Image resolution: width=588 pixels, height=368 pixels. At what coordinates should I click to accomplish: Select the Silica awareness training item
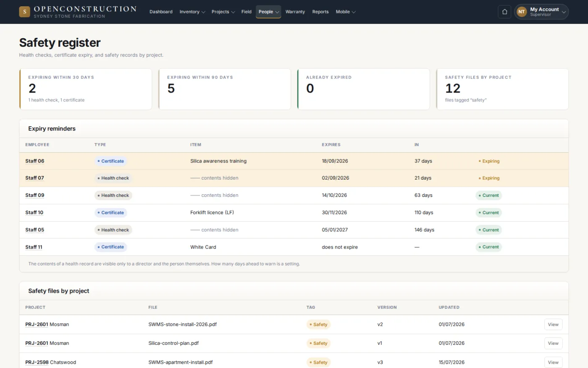click(x=218, y=161)
